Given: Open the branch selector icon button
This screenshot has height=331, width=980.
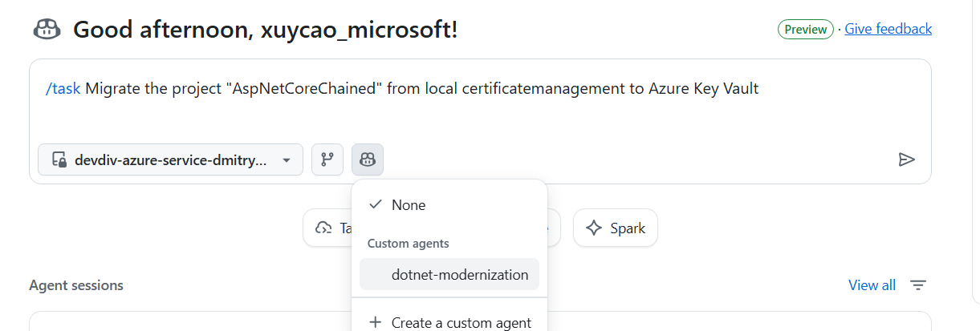Looking at the screenshot, I should [x=327, y=159].
